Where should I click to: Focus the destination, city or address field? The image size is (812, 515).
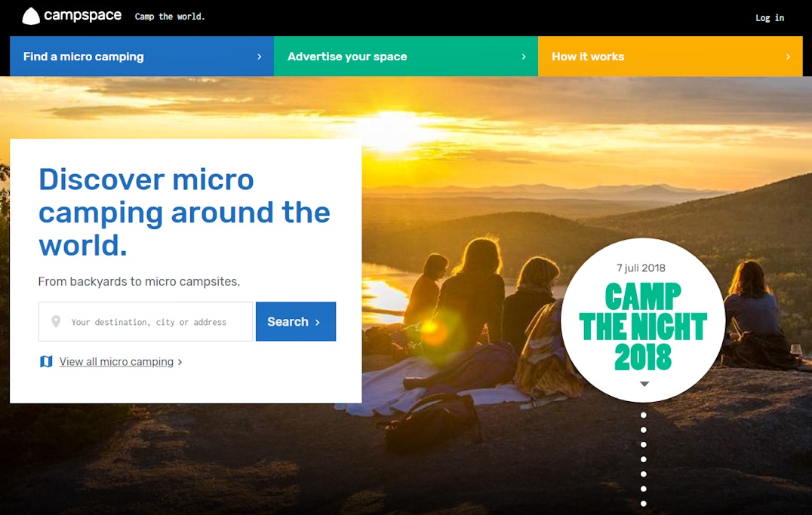146,321
